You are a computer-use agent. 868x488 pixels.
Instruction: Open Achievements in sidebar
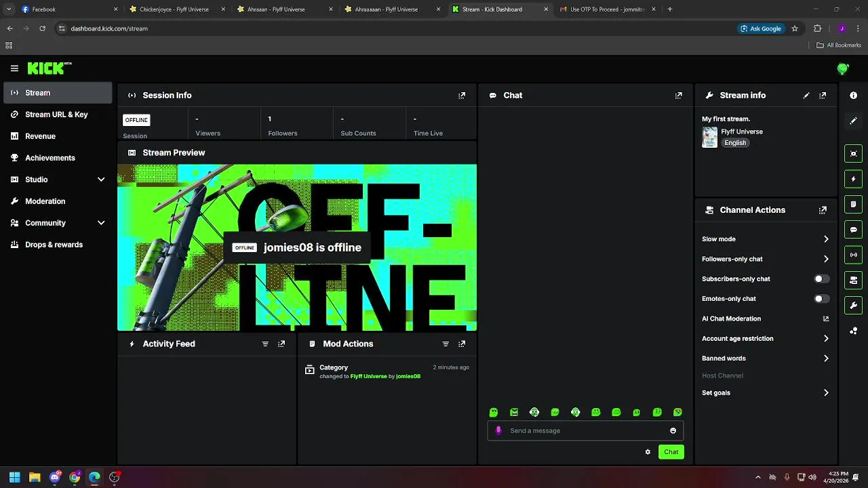point(58,158)
